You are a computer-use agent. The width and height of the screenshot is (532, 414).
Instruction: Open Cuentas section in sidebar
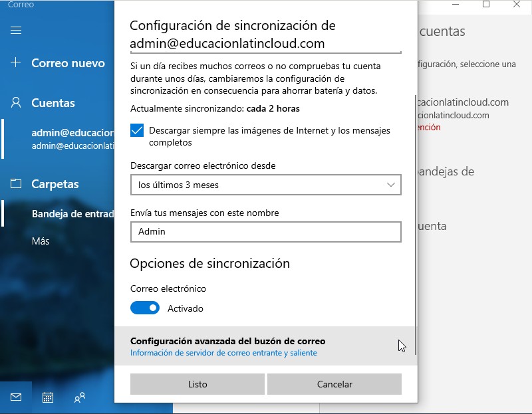53,103
